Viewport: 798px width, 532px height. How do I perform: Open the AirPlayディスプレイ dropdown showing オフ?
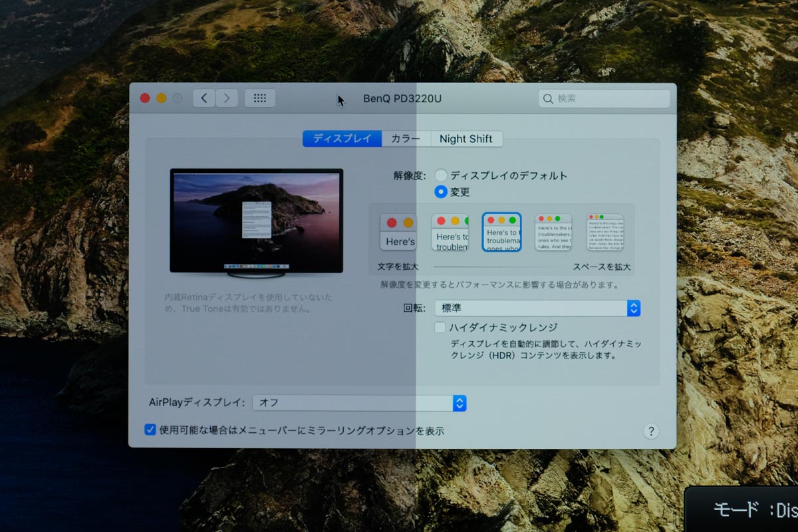359,403
